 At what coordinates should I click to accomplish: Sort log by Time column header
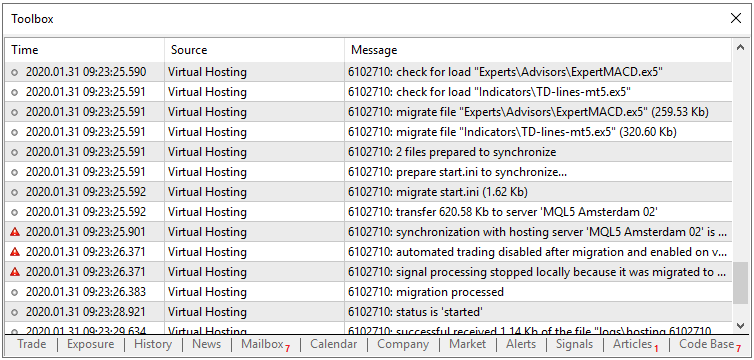pos(85,50)
